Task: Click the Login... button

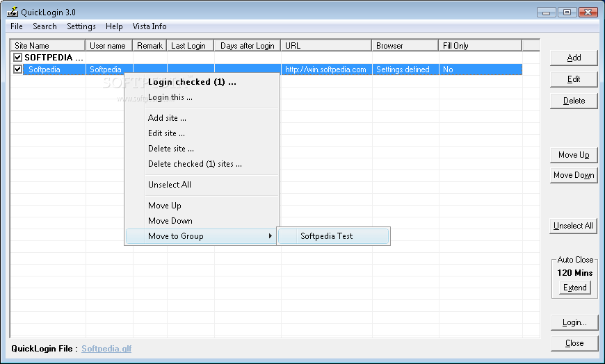Action: coord(574,323)
